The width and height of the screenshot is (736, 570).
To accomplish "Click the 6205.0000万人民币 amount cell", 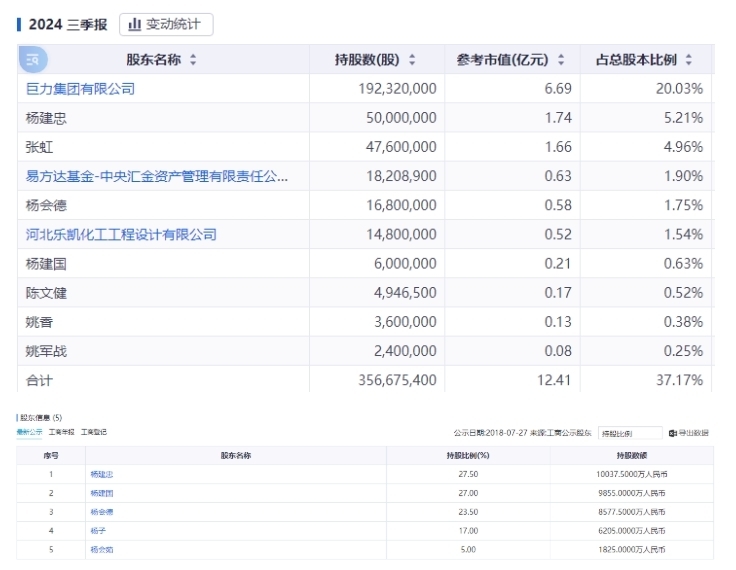I will [x=632, y=531].
